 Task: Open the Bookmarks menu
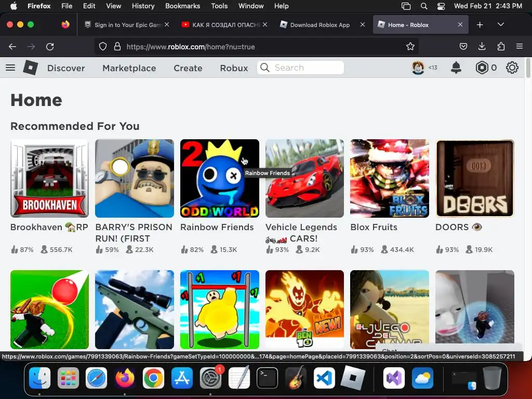(x=182, y=6)
